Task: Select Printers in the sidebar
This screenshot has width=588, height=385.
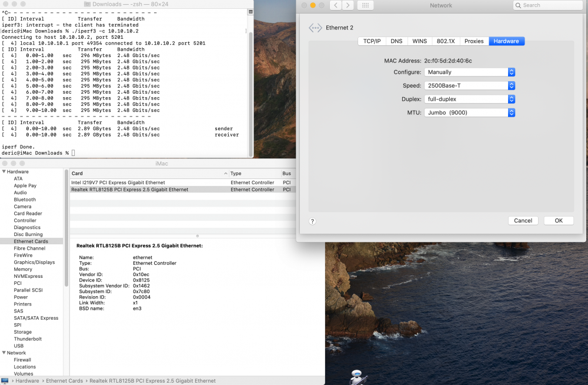Action: coord(22,304)
